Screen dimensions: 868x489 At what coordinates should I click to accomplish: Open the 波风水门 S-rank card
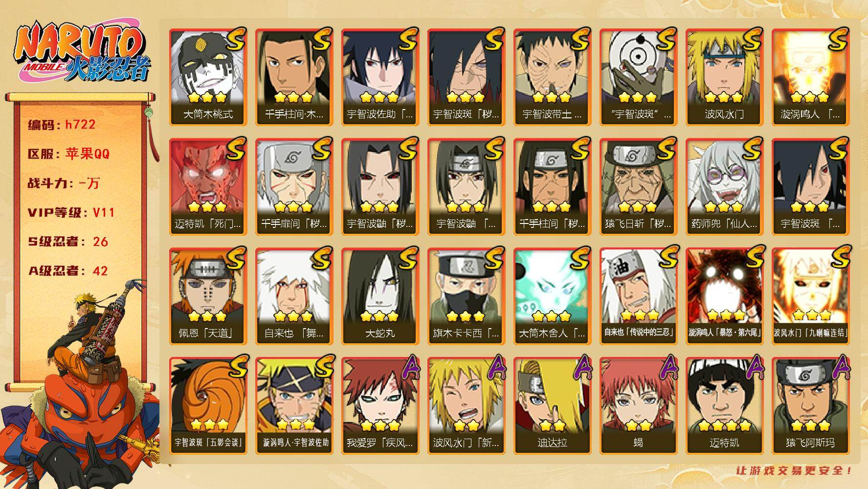pos(724,77)
